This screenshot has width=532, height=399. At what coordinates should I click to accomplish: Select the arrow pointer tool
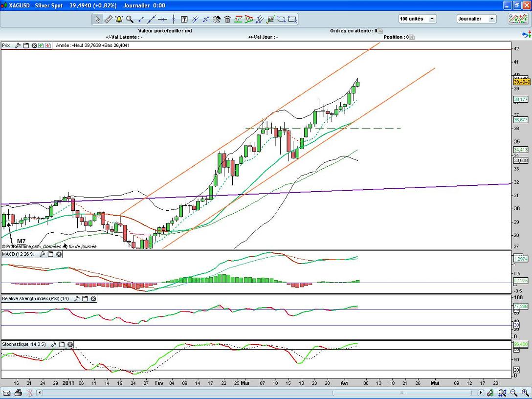point(97,20)
